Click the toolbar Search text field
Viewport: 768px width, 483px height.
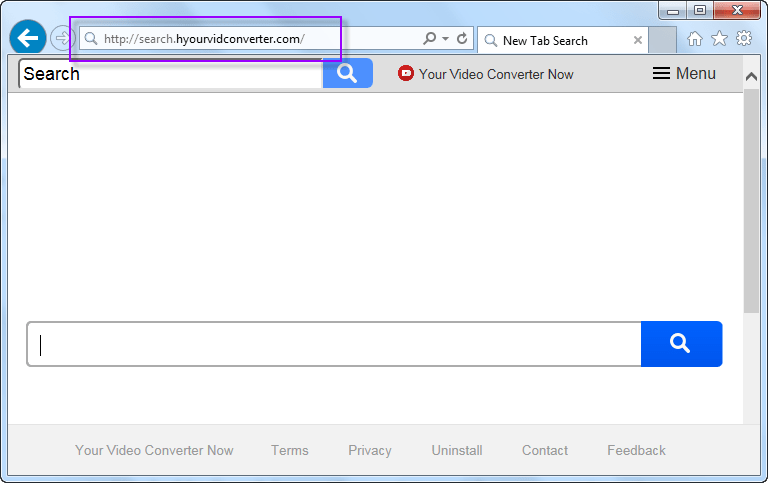click(x=170, y=73)
